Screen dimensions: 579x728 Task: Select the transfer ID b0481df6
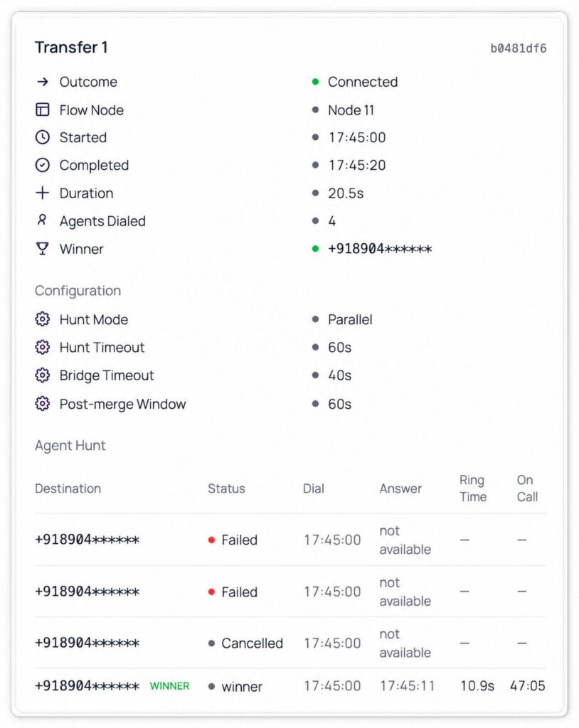click(518, 48)
